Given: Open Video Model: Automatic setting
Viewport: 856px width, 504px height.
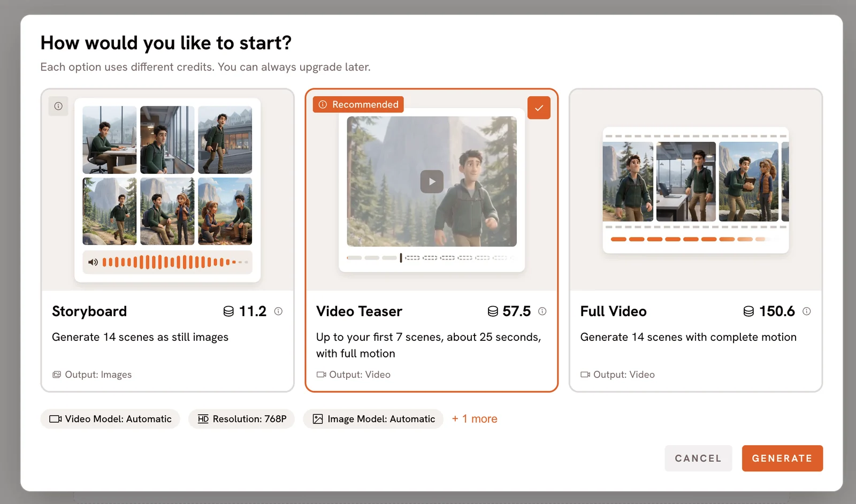Looking at the screenshot, I should (x=110, y=419).
